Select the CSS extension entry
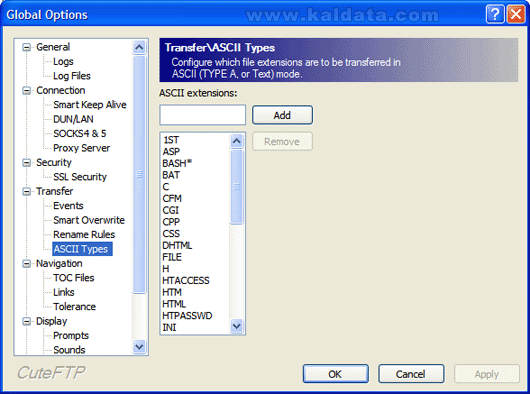The image size is (530, 394). coord(171,234)
